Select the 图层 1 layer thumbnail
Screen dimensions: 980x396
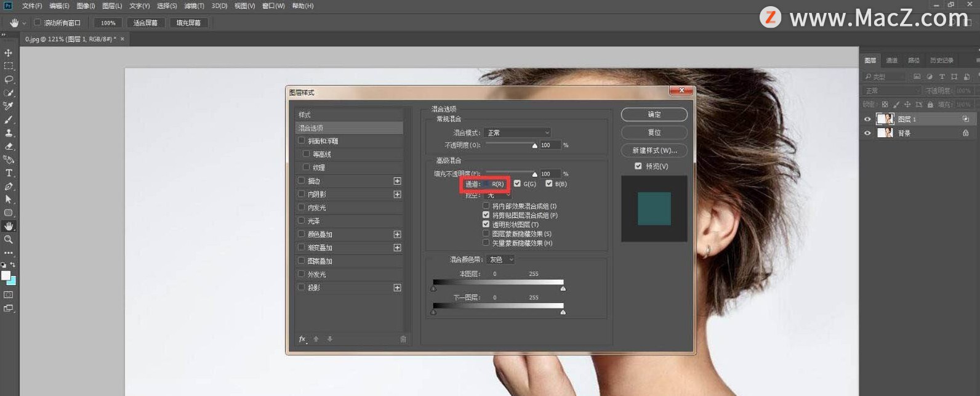click(x=885, y=119)
